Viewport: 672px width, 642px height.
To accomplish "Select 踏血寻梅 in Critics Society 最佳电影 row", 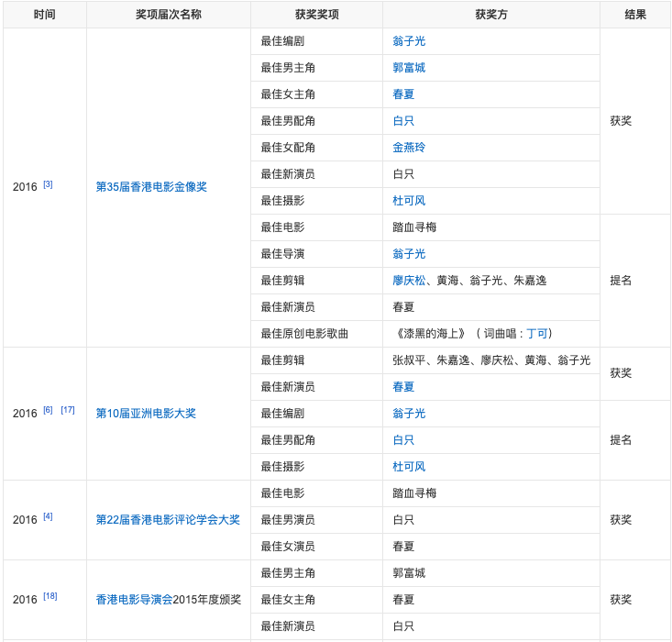I will (414, 493).
